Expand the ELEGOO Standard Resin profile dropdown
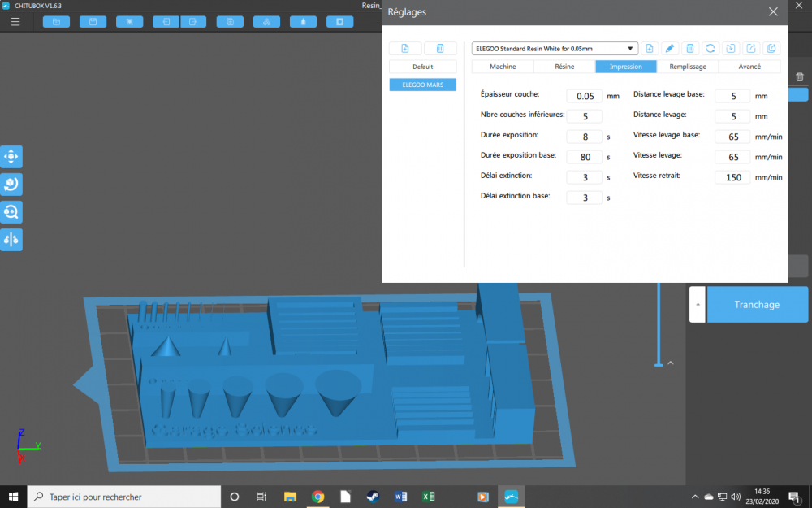This screenshot has width=812, height=508. click(555, 48)
